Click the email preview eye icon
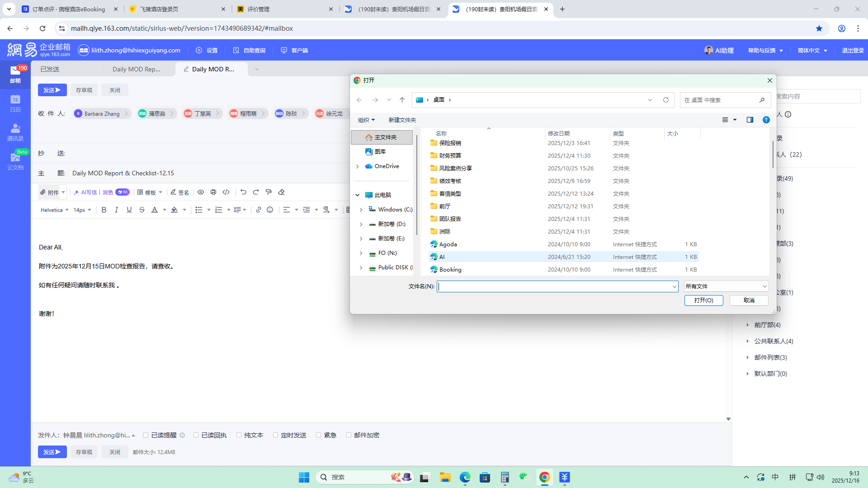868x488 pixels. point(201,192)
